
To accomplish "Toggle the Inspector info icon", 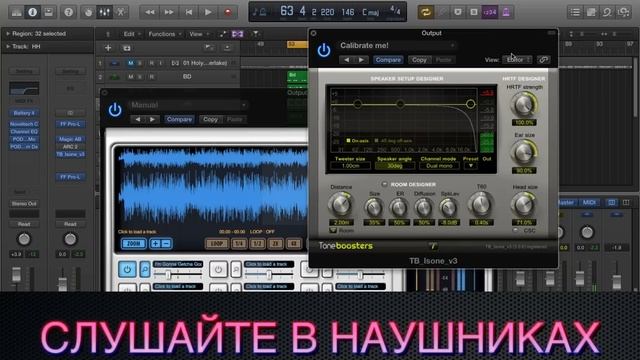I will point(32,12).
